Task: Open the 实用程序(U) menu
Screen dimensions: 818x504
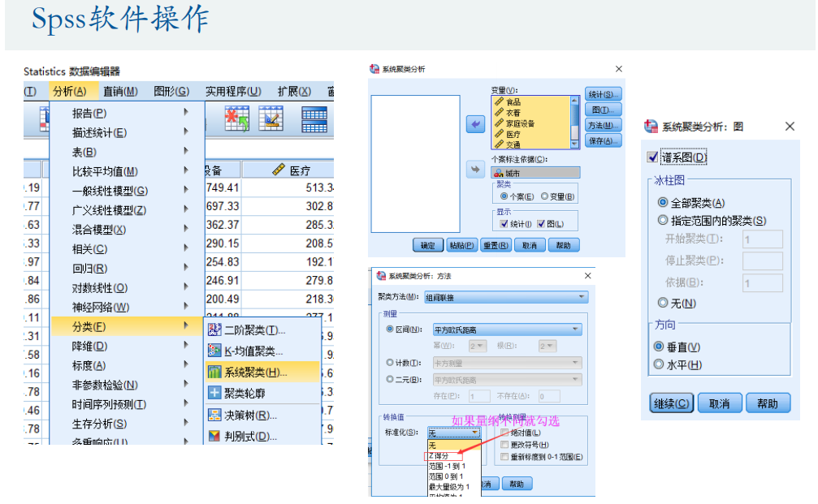Action: (x=233, y=91)
